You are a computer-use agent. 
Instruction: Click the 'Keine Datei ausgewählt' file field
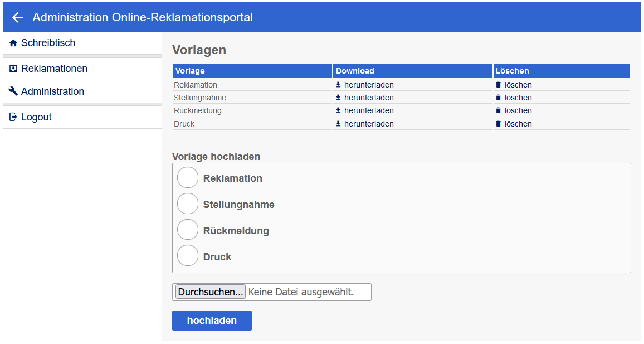coord(301,292)
